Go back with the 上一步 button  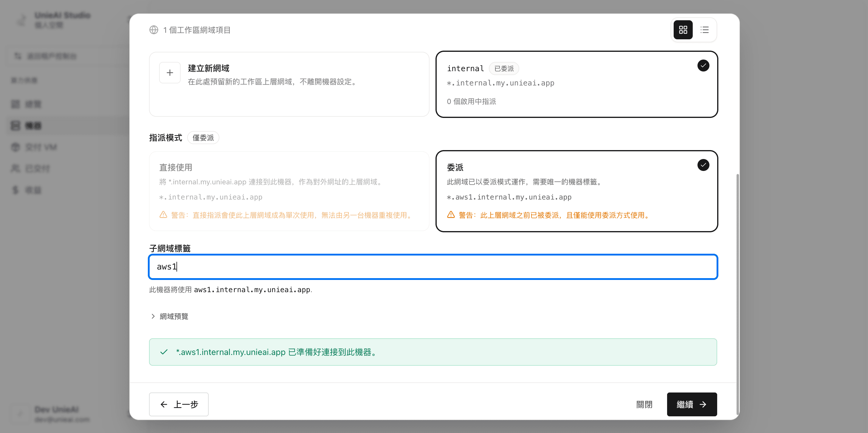179,404
